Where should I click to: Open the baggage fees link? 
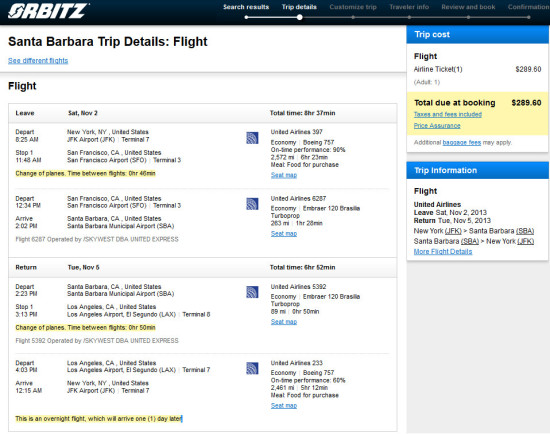click(462, 142)
